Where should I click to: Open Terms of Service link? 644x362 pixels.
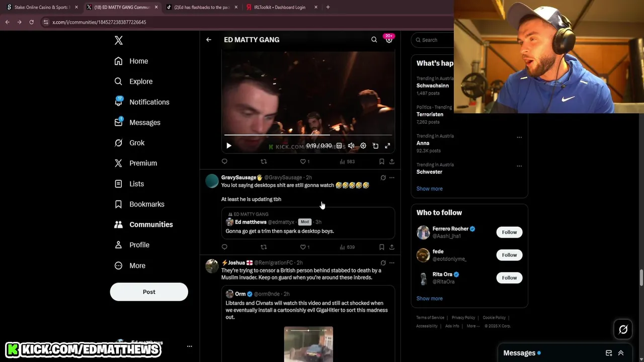[x=430, y=318]
